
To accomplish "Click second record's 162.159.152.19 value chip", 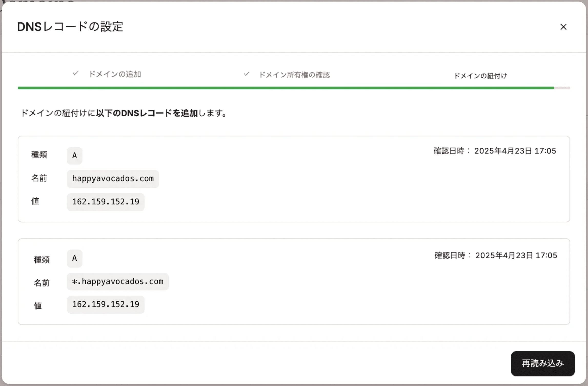I will [x=106, y=304].
